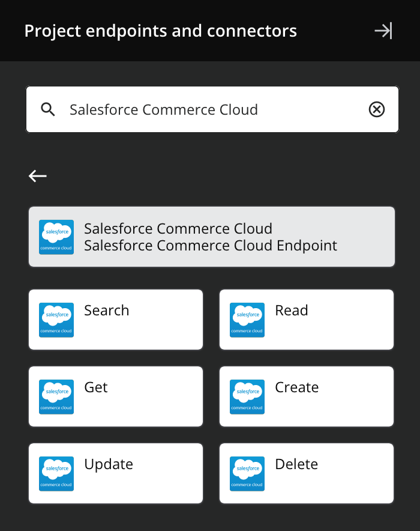Image resolution: width=420 pixels, height=531 pixels.
Task: Open the Search operation
Action: pos(115,319)
